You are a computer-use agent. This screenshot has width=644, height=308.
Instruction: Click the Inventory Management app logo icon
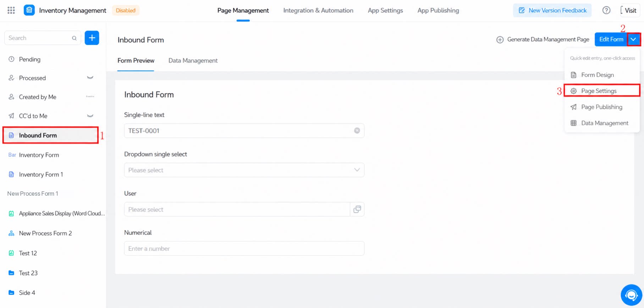[x=29, y=10]
